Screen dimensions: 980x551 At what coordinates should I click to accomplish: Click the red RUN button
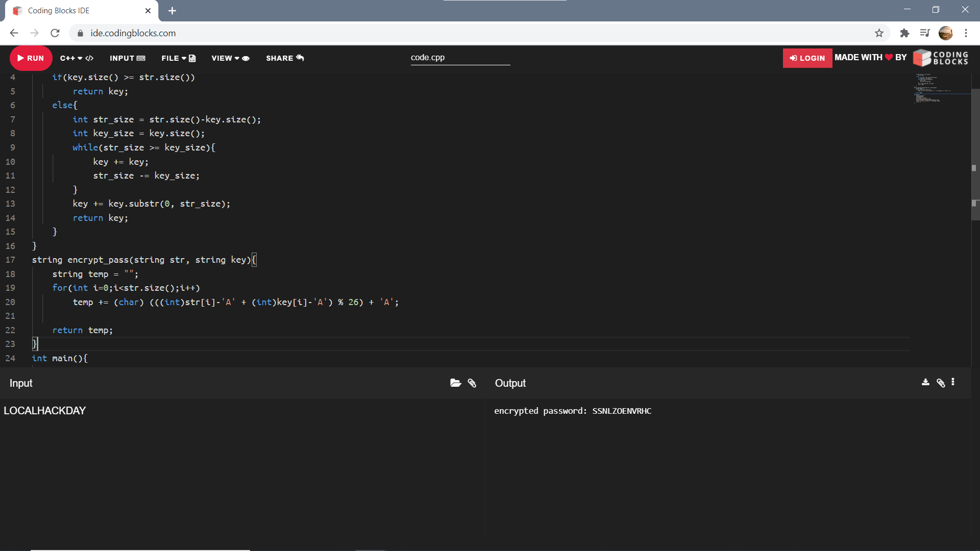click(x=31, y=58)
